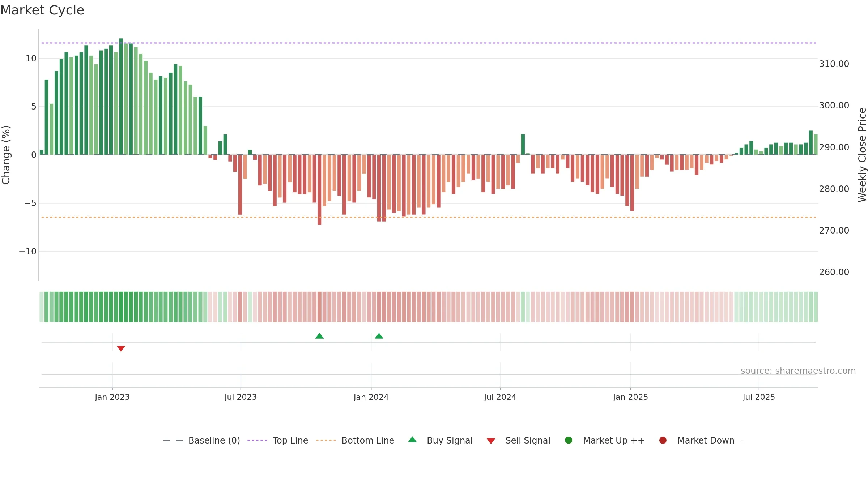The height and width of the screenshot is (488, 868).
Task: Click the 270.00 price axis label
Action: (x=834, y=231)
